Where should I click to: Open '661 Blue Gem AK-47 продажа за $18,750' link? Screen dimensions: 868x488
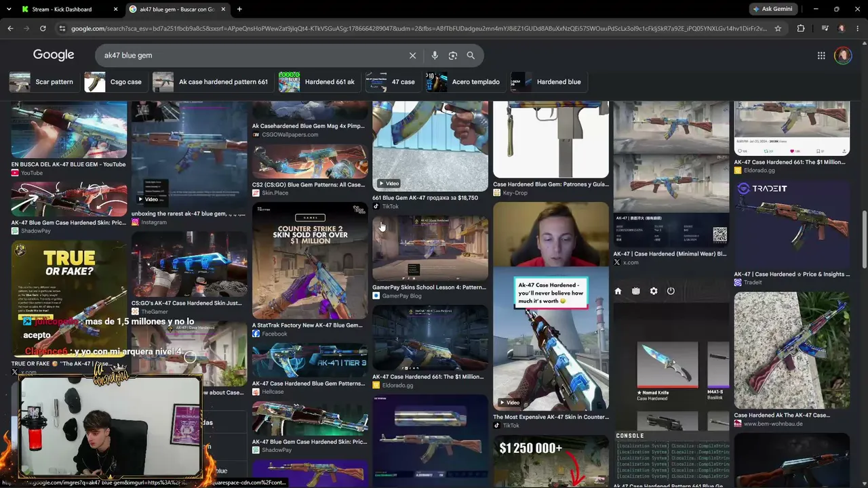[x=425, y=198]
